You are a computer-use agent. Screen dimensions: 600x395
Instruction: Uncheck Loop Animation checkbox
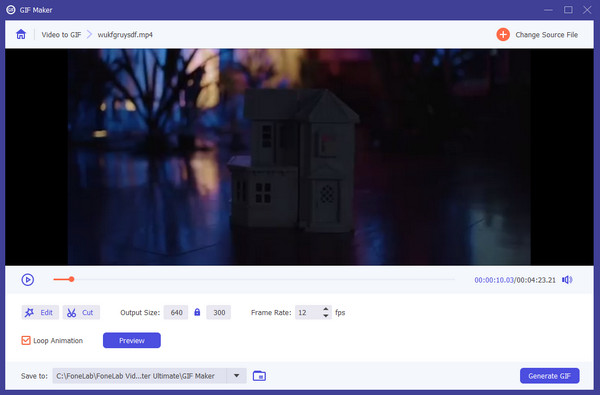coord(26,340)
